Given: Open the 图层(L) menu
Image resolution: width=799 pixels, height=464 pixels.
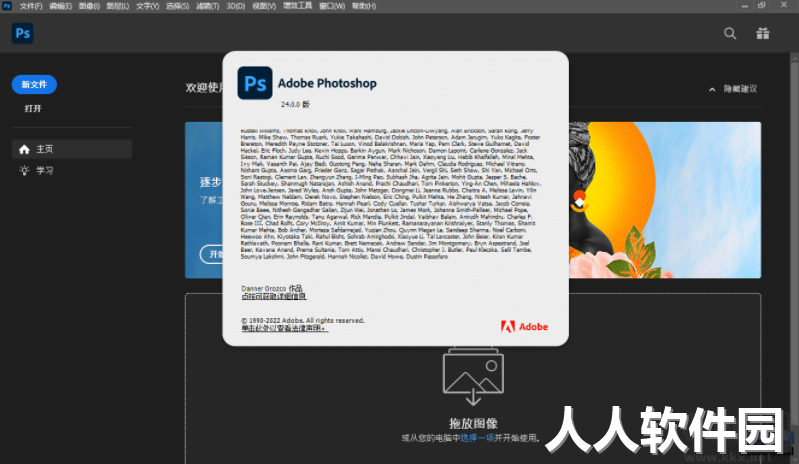Looking at the screenshot, I should tap(118, 6).
